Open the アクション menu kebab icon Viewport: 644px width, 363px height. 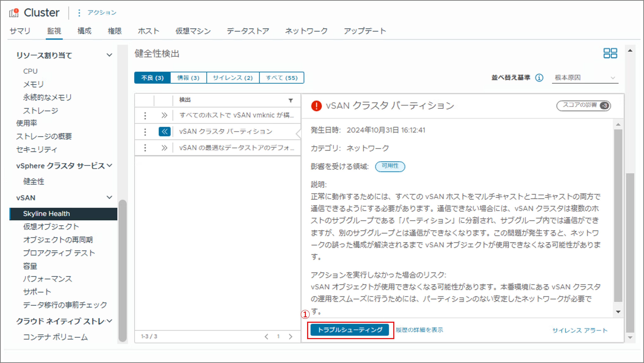pyautogui.click(x=79, y=13)
